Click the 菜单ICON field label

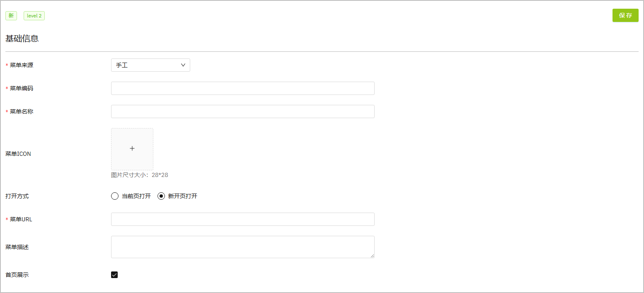point(18,154)
